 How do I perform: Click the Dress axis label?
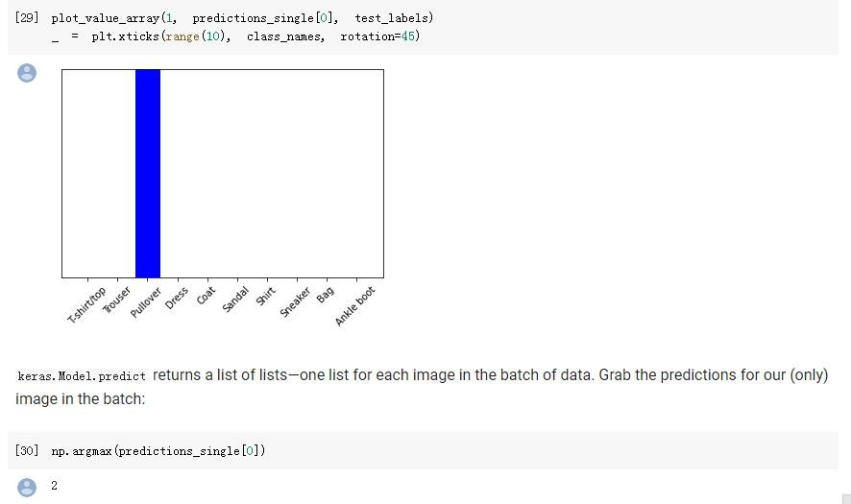click(176, 299)
